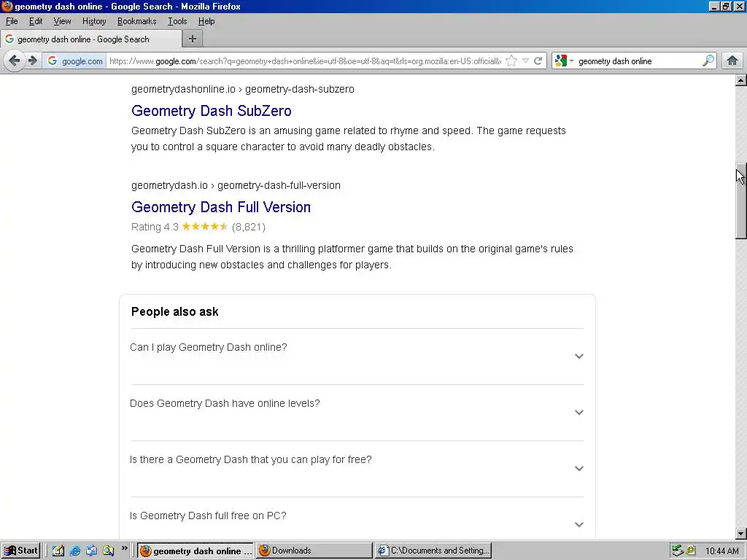747x560 pixels.
Task: Click the vertical scrollbar down arrow
Action: [740, 534]
